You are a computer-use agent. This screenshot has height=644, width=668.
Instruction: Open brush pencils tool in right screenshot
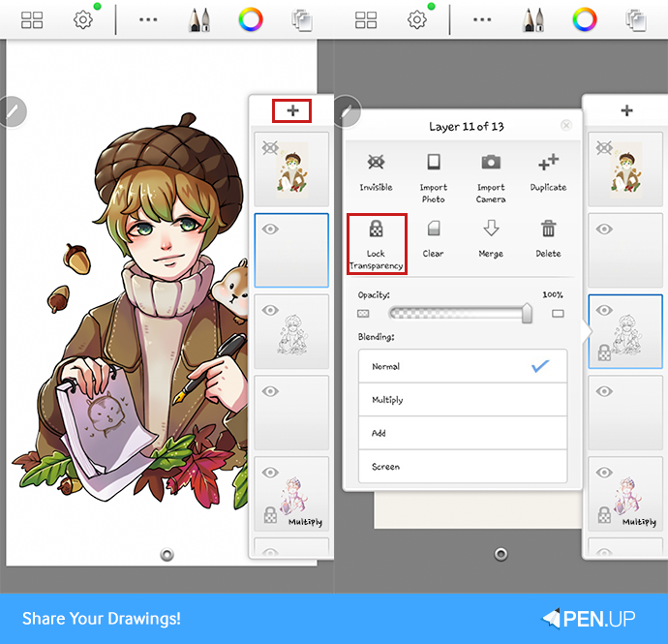point(533,20)
